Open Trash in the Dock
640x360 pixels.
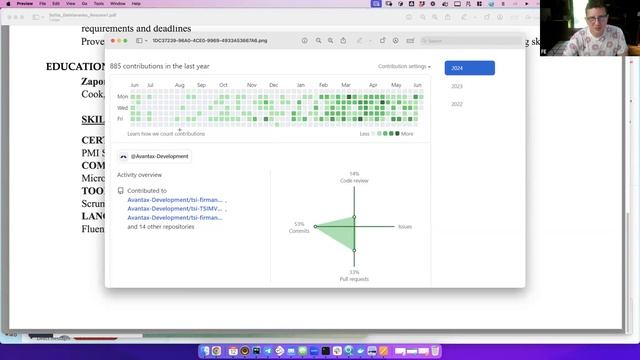tap(436, 351)
